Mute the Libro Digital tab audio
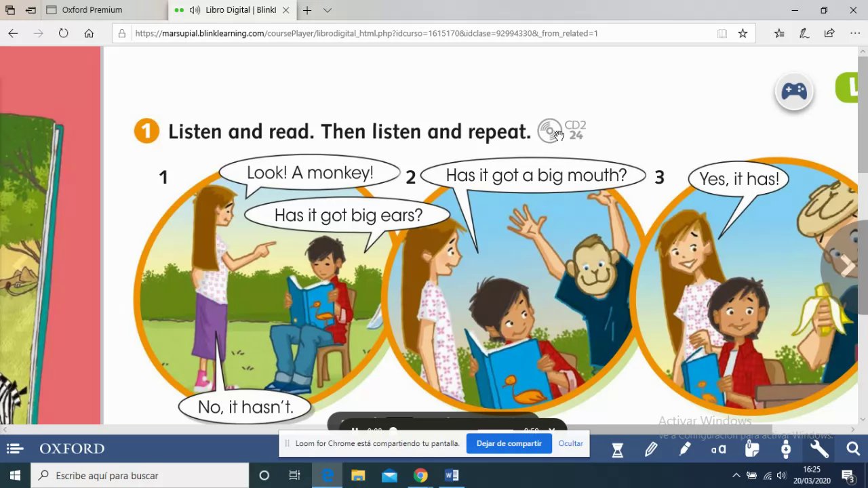The width and height of the screenshot is (868, 488). point(195,10)
